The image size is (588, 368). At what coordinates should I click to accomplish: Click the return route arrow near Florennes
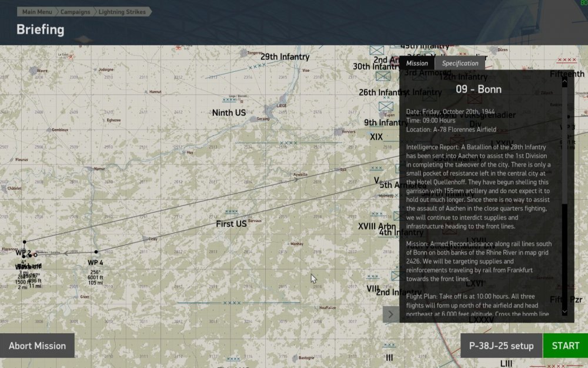66,253
